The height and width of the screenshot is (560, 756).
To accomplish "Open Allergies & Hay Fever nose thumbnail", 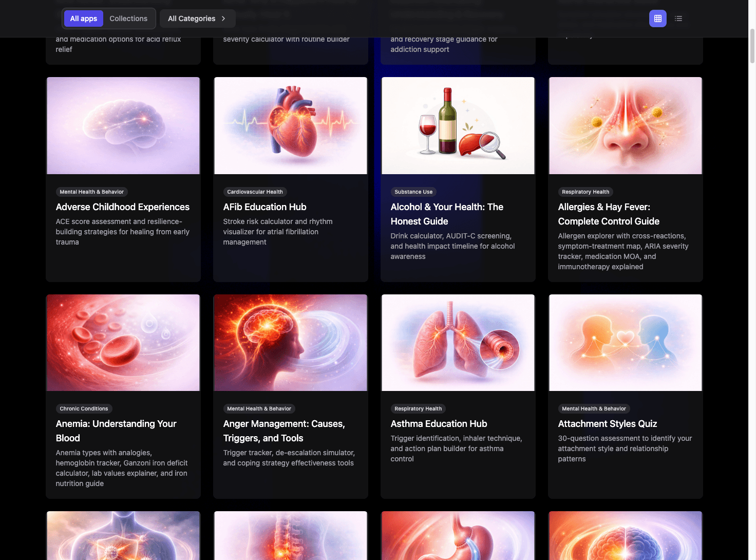I will [626, 125].
